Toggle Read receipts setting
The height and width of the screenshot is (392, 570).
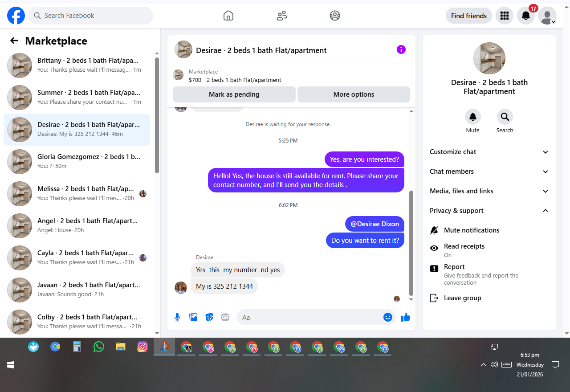click(x=489, y=250)
